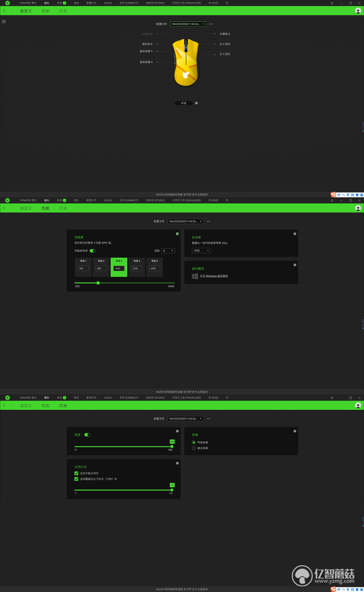Uncheck the 当显示器关闭时 checkbox
Image resolution: width=364 pixels, height=592 pixels.
pyautogui.click(x=76, y=473)
